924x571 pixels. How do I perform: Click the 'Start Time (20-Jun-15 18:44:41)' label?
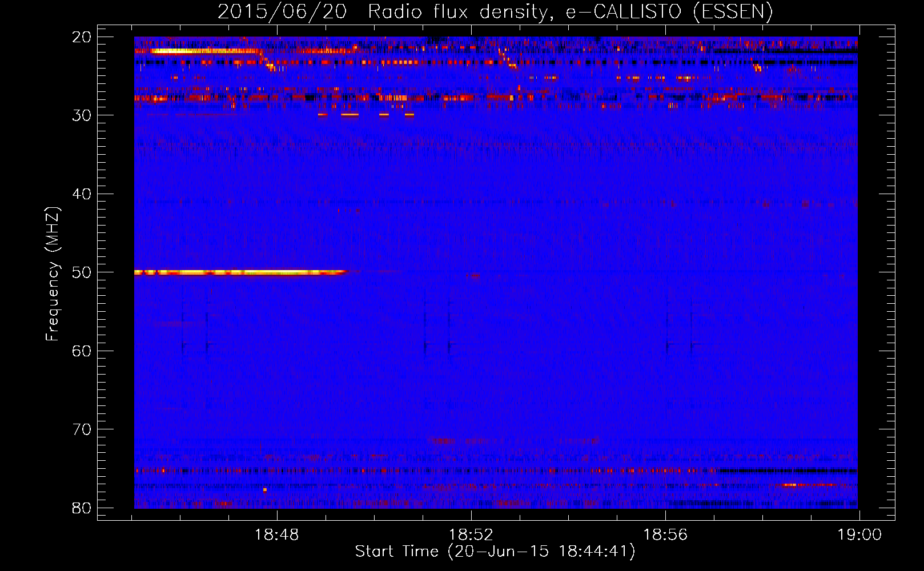pyautogui.click(x=495, y=552)
